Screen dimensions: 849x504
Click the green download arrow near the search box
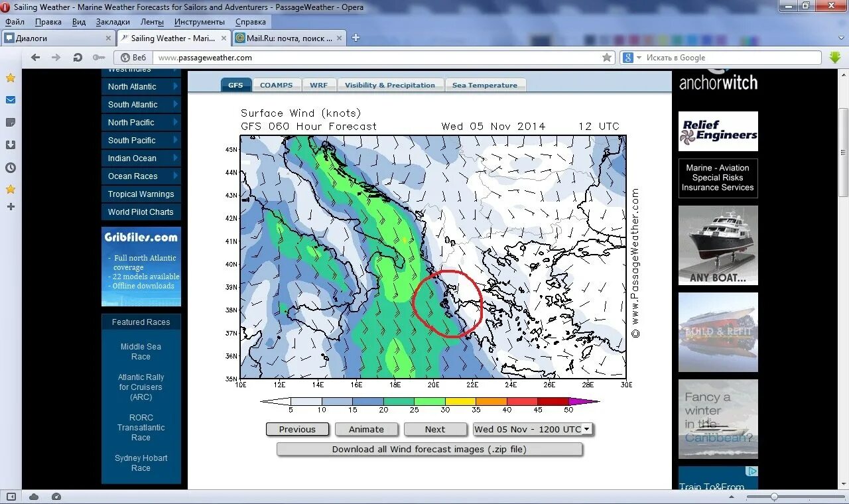[x=836, y=57]
